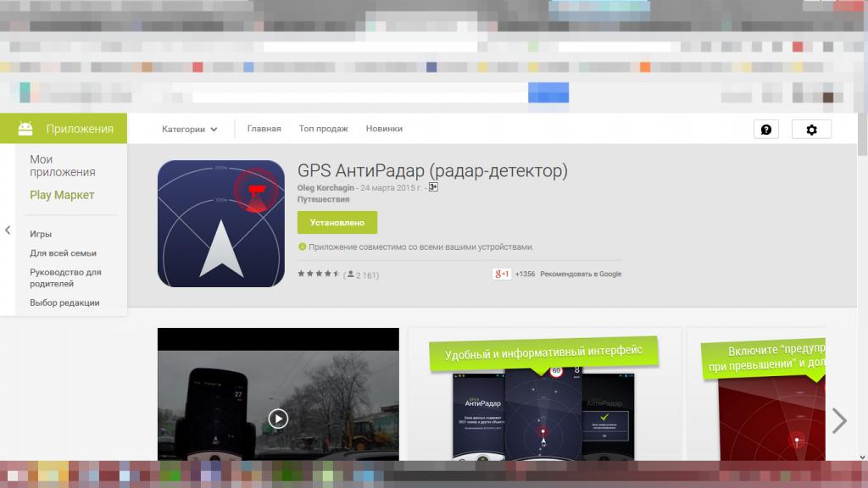Show next screenshots with right chevron
The height and width of the screenshot is (488, 868).
(x=839, y=421)
